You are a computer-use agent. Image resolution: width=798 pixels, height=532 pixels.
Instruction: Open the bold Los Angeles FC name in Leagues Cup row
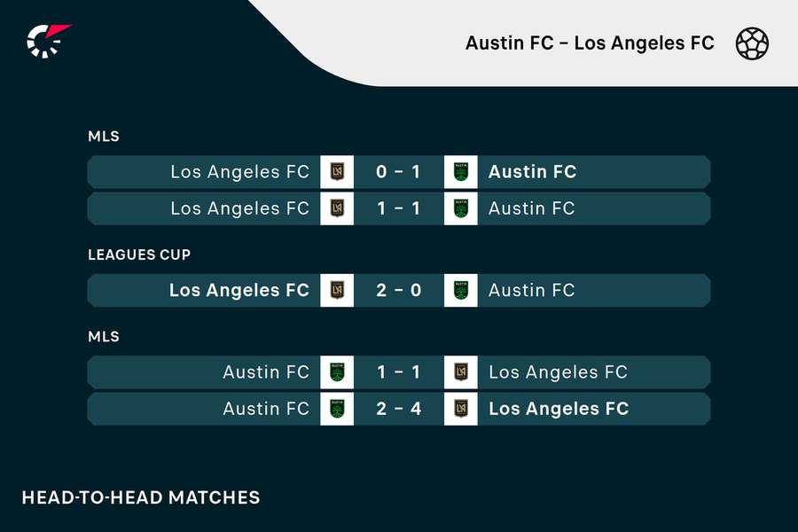(x=239, y=290)
